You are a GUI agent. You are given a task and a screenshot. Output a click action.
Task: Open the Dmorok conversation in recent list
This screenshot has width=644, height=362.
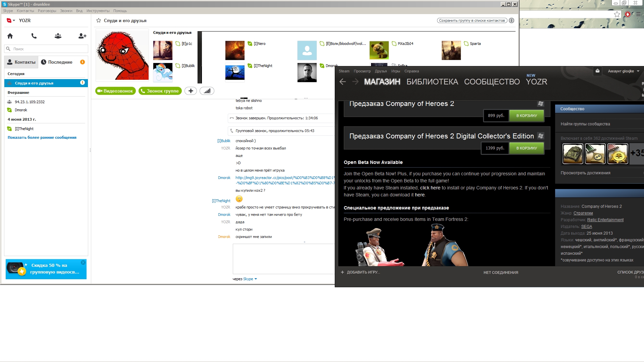[x=21, y=110]
